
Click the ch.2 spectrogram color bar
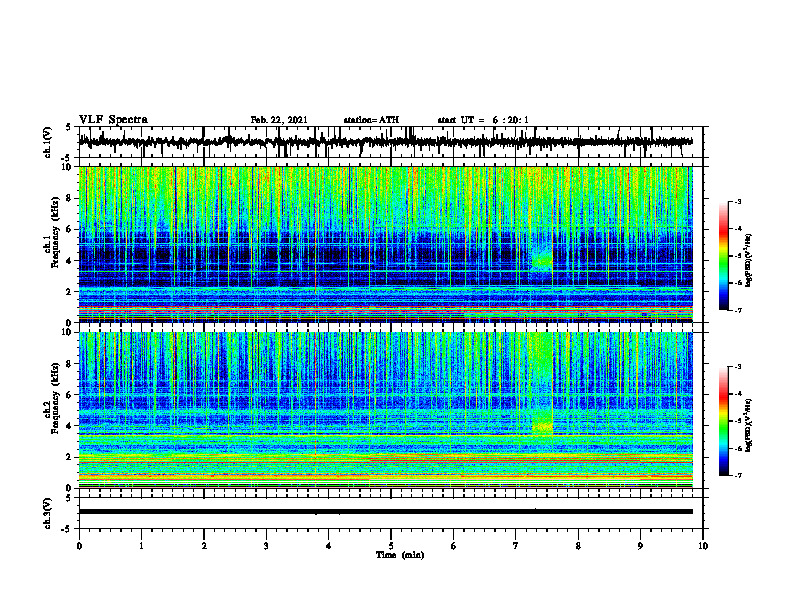[723, 421]
